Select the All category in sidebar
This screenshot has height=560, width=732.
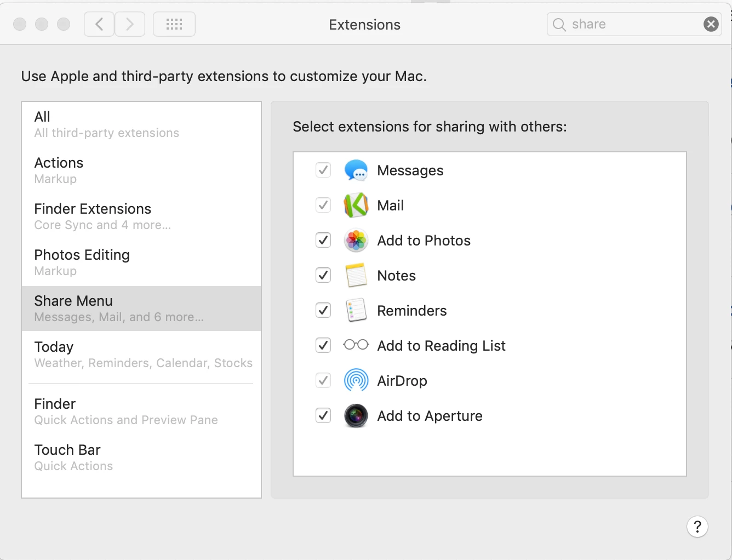click(141, 124)
